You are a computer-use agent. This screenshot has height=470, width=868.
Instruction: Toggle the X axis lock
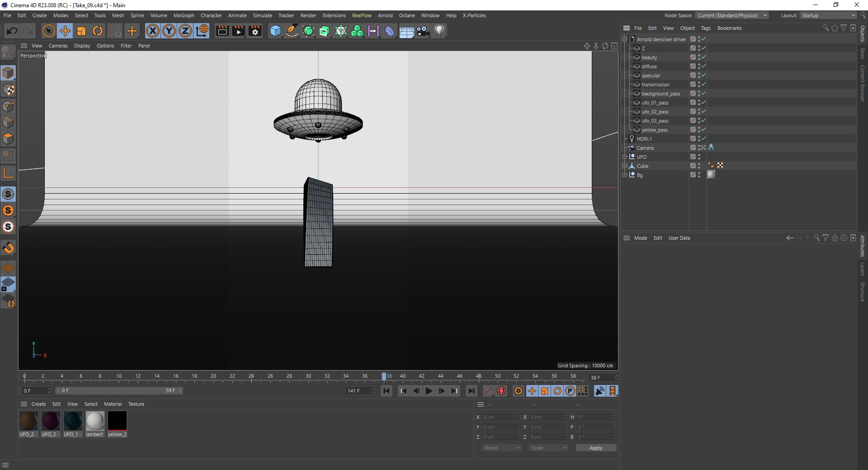point(153,31)
